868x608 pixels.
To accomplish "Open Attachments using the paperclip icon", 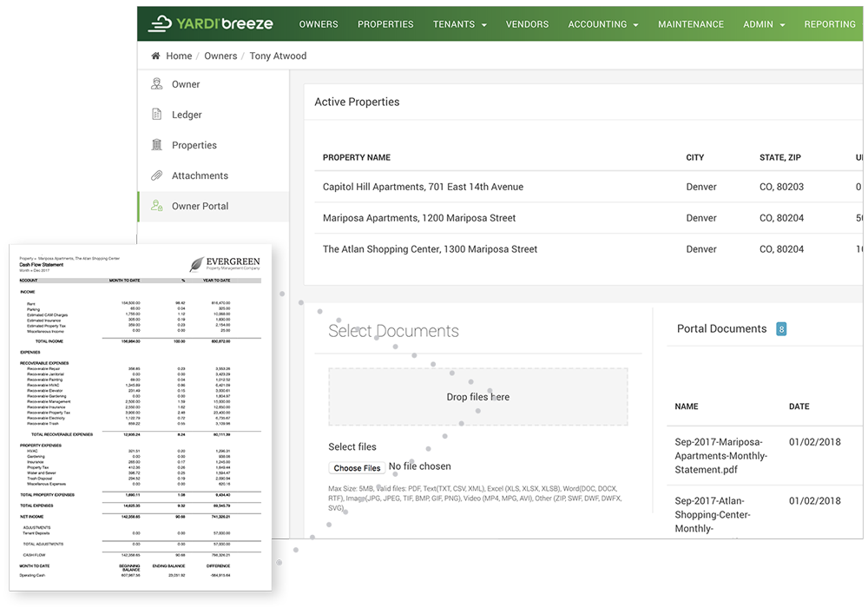I will pos(158,175).
